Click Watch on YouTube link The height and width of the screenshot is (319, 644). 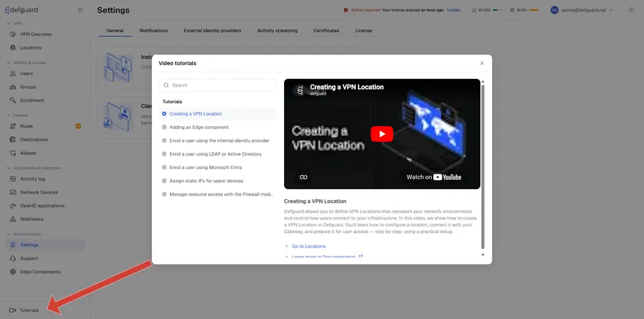click(434, 177)
